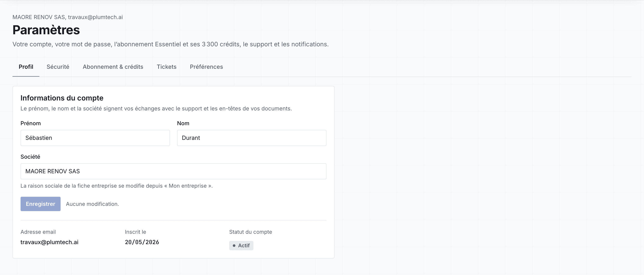Click the Adresse email label

[38, 232]
